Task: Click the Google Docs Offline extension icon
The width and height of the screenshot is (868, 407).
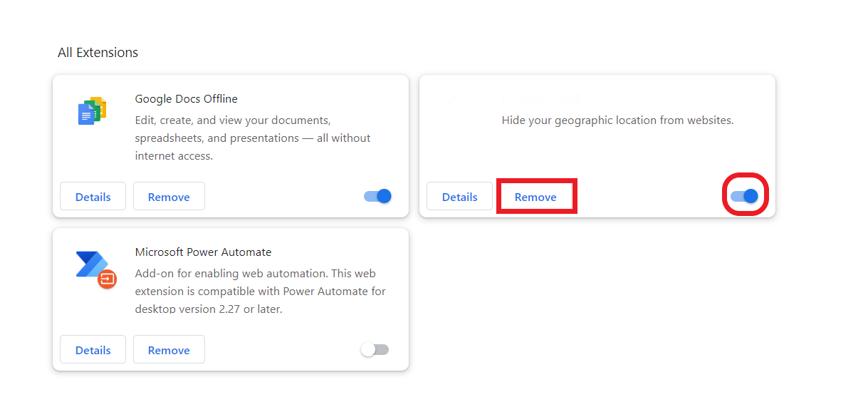Action: [x=92, y=111]
